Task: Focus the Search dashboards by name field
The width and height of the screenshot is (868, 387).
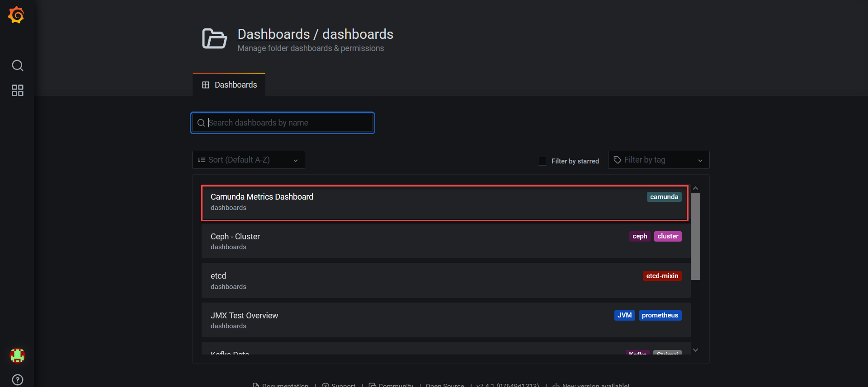Action: pos(283,123)
